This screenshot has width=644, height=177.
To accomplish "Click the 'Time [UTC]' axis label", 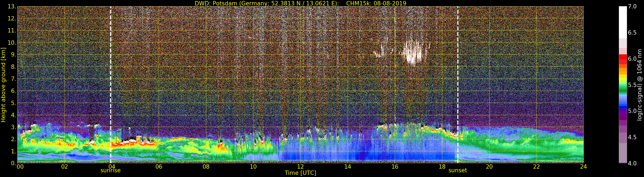I will 300,173.
